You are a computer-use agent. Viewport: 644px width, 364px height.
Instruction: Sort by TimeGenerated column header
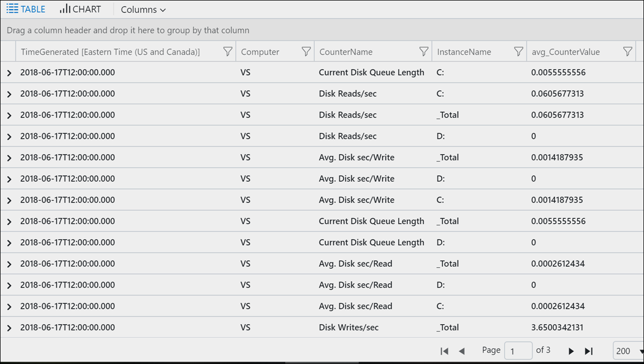click(110, 52)
